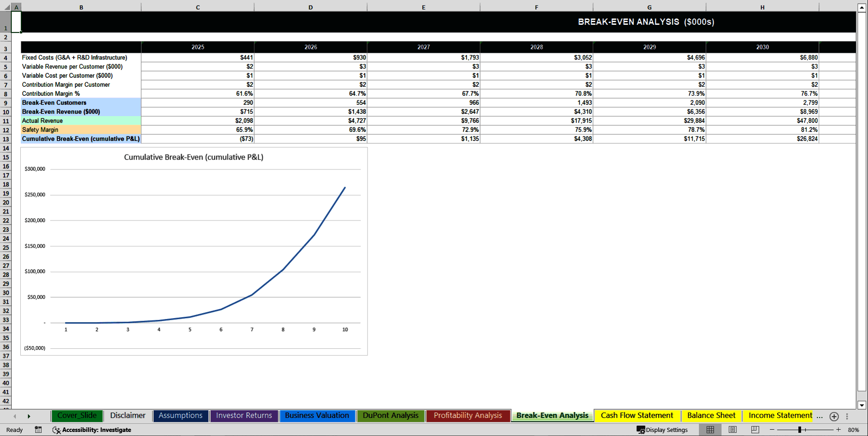Zoom in using the plus control
This screenshot has width=868, height=436.
coord(837,430)
